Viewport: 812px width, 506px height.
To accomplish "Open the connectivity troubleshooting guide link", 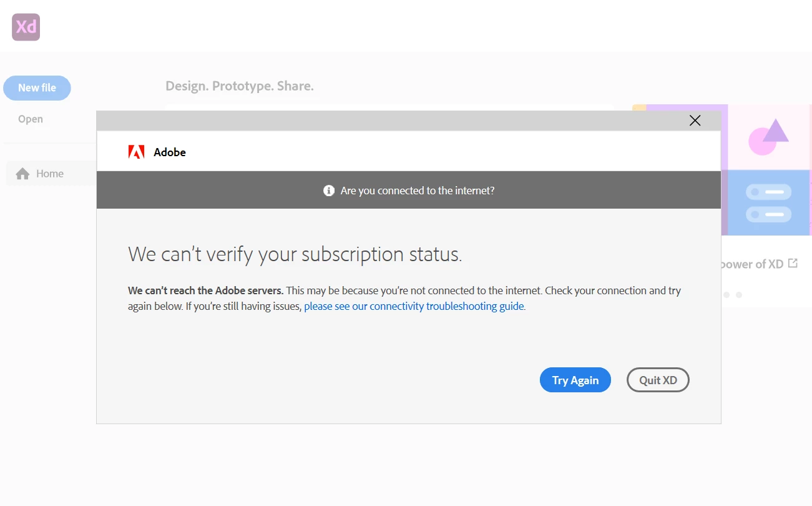I will 414,306.
